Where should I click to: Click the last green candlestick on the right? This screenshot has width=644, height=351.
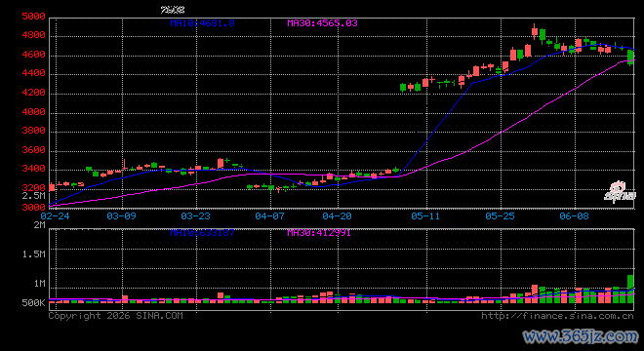tap(630, 58)
